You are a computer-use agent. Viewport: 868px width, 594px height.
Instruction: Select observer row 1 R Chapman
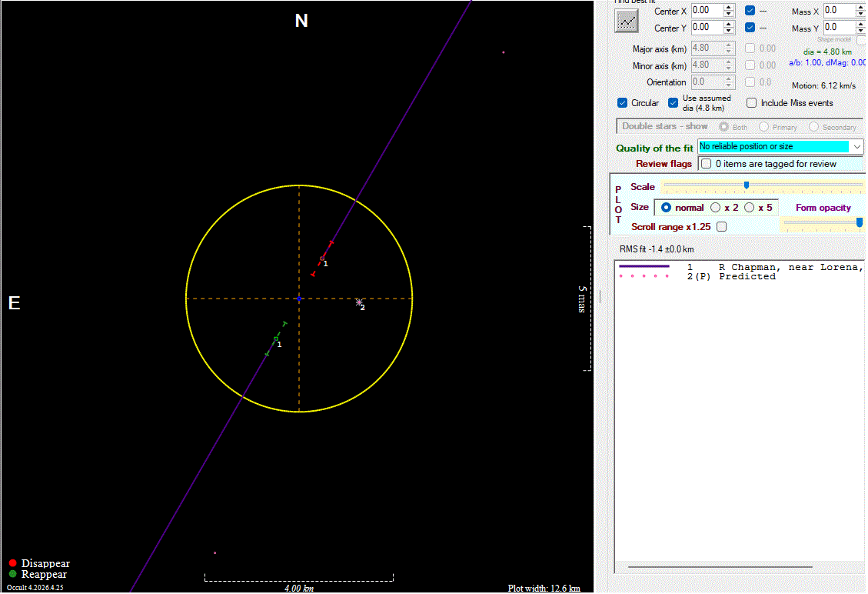[x=740, y=267]
